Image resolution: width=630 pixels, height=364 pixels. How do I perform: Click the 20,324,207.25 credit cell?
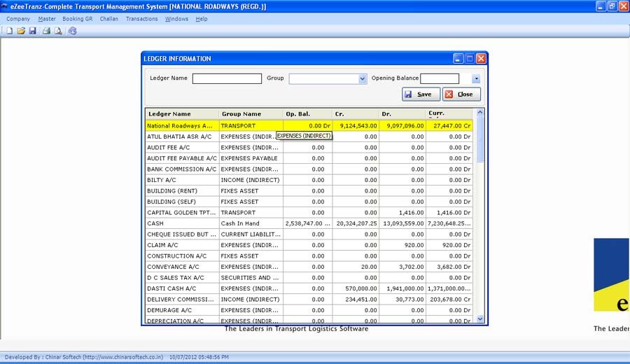pos(356,223)
